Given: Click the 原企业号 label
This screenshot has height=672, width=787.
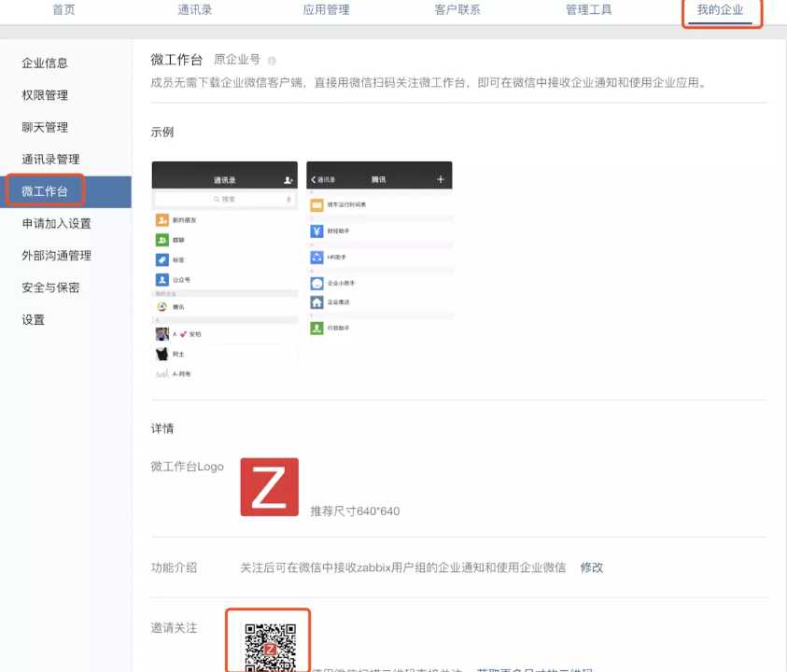Looking at the screenshot, I should (x=237, y=60).
